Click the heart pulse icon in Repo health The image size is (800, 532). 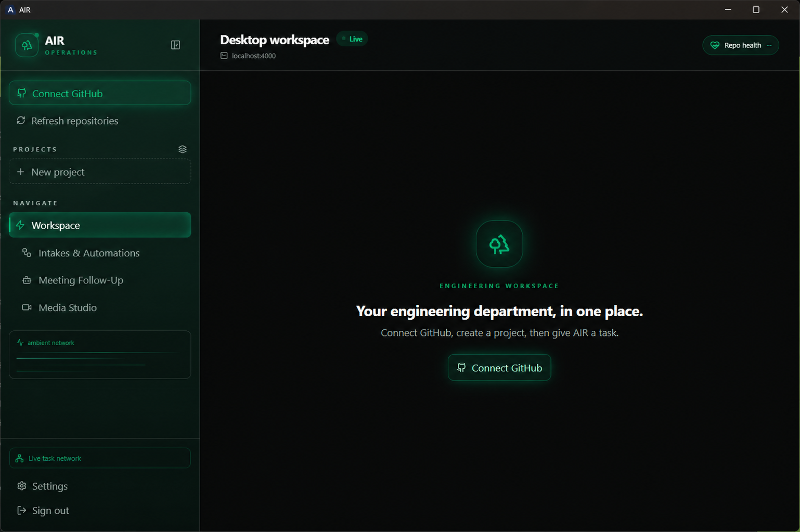click(x=715, y=45)
